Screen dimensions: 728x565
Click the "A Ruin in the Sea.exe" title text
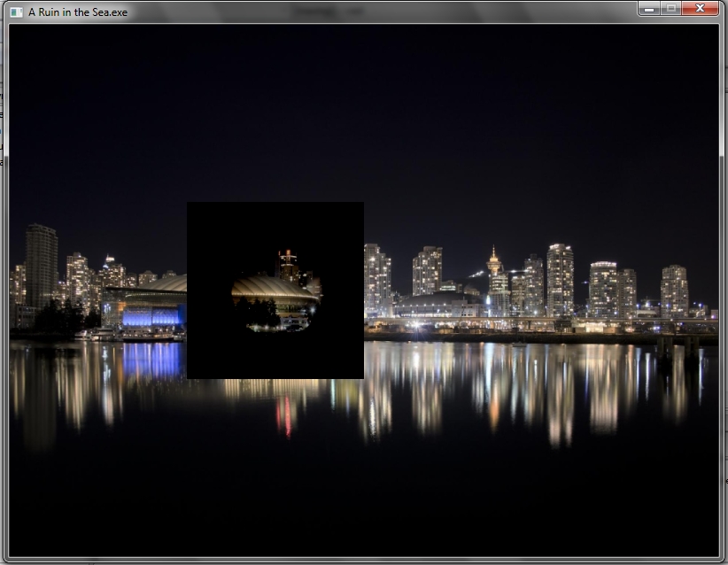[x=78, y=12]
